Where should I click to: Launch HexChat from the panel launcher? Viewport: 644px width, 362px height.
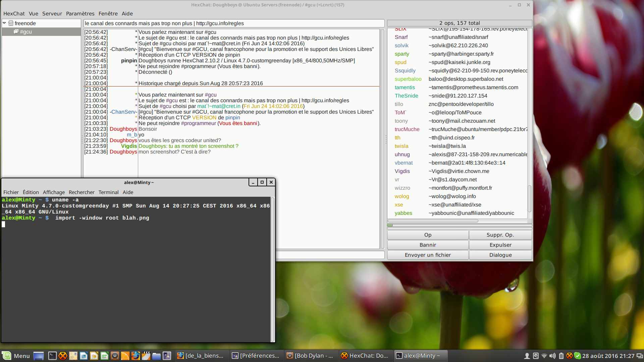click(x=63, y=356)
